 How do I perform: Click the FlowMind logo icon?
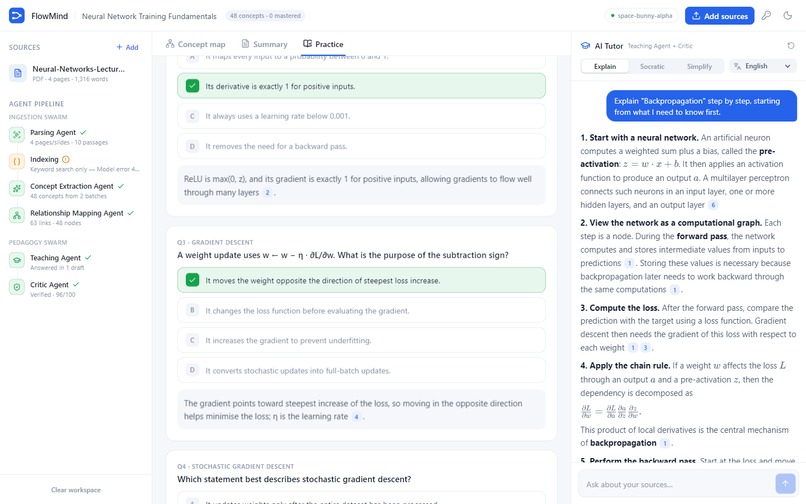17,15
